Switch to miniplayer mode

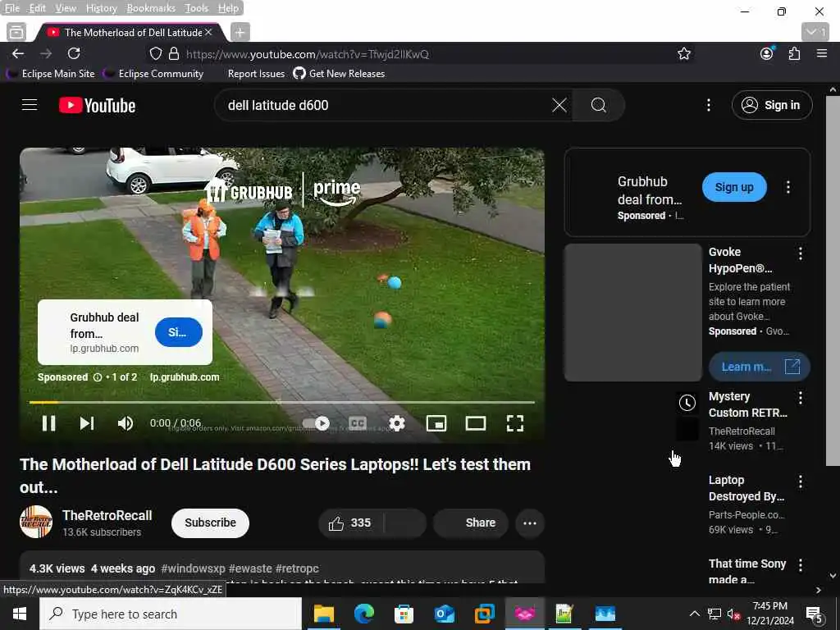436,423
